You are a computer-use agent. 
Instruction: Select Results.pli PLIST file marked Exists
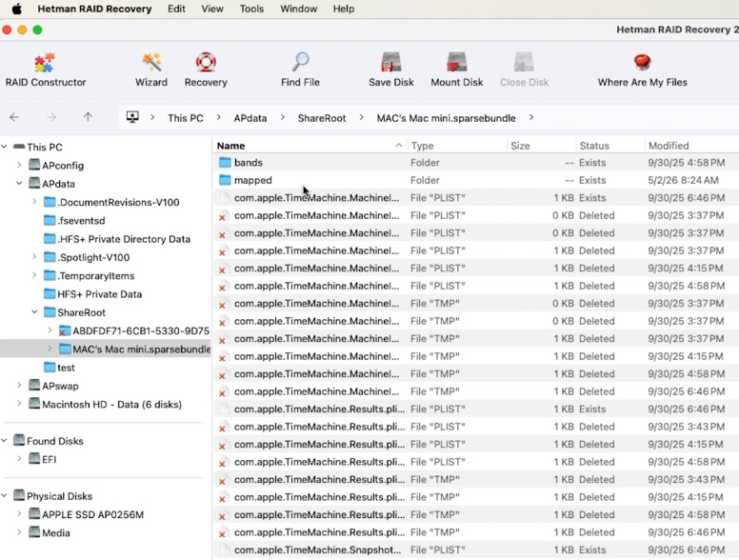(476, 409)
